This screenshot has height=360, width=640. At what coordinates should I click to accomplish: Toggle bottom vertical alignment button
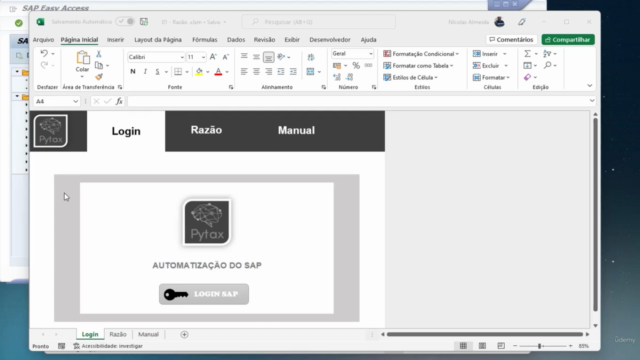click(x=268, y=57)
